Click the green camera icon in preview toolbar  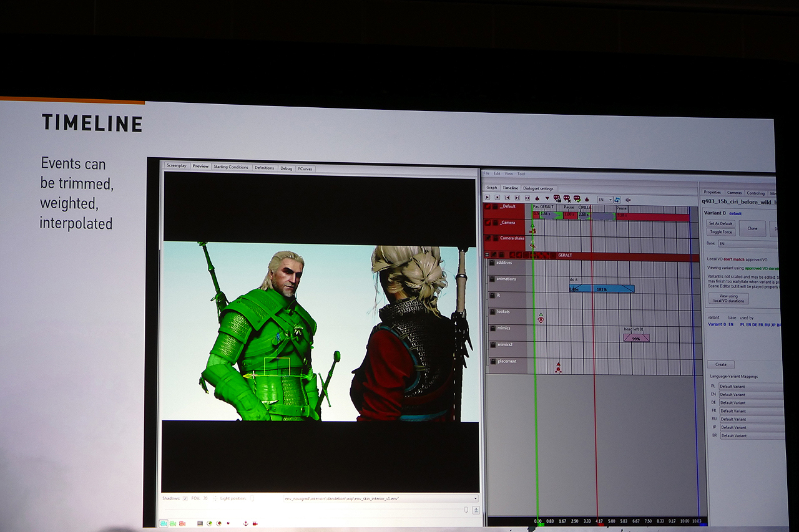point(172,524)
